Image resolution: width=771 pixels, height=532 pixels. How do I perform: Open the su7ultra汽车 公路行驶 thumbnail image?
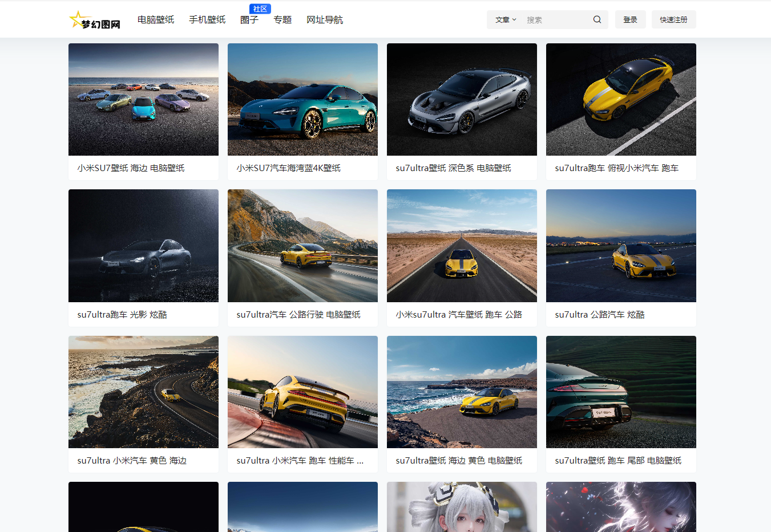coord(302,246)
